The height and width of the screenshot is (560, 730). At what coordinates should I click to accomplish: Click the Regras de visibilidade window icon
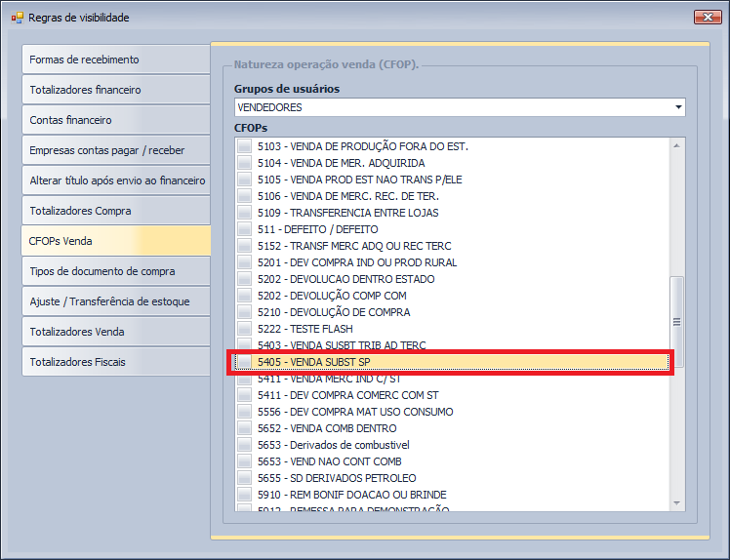click(18, 18)
